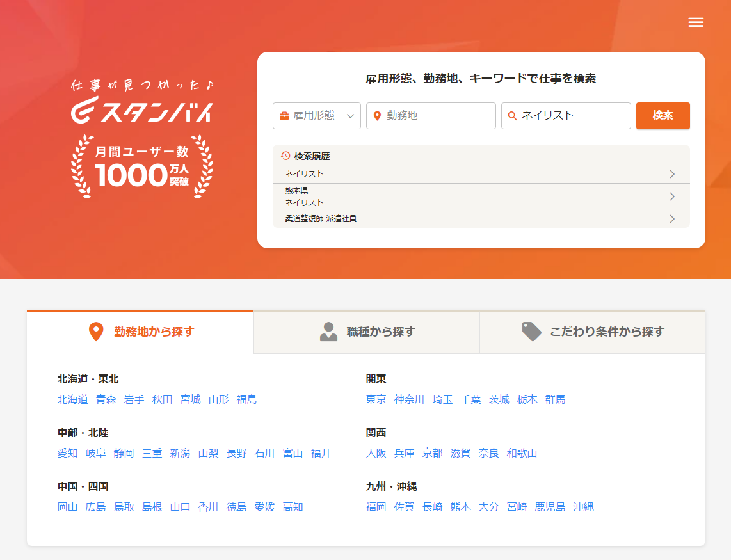The image size is (731, 560).
Task: Open the 茨城 link
Action: tap(499, 399)
